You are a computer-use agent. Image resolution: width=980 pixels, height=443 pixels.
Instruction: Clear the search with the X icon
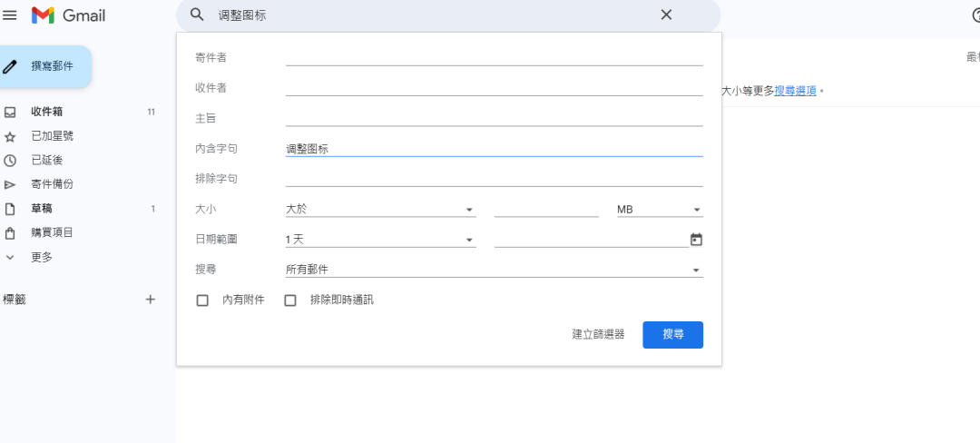pos(666,15)
